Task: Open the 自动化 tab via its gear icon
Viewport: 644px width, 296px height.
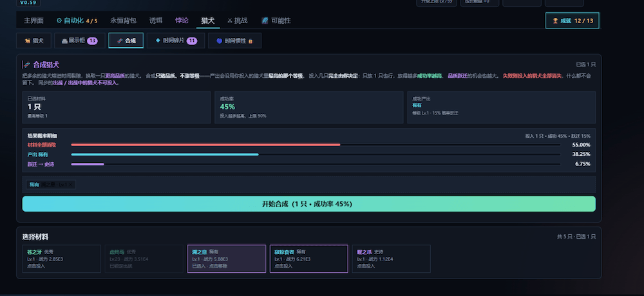Action: 59,21
